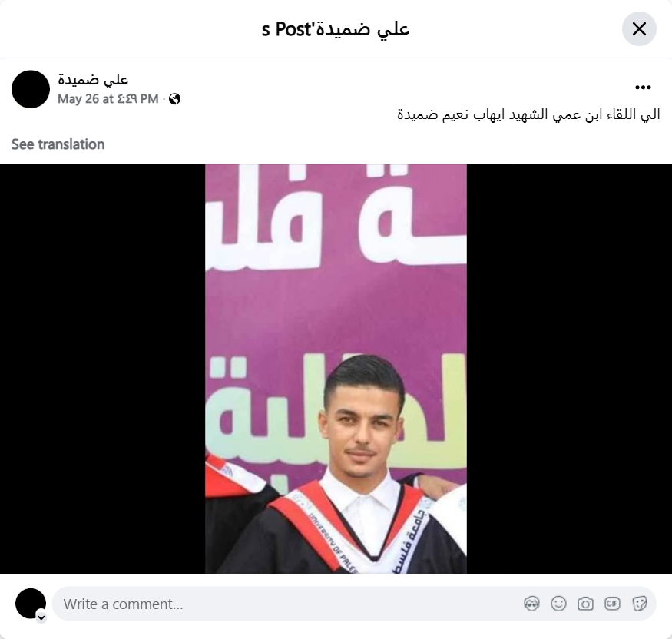Open the May 26 timestamp permalink

[108, 99]
